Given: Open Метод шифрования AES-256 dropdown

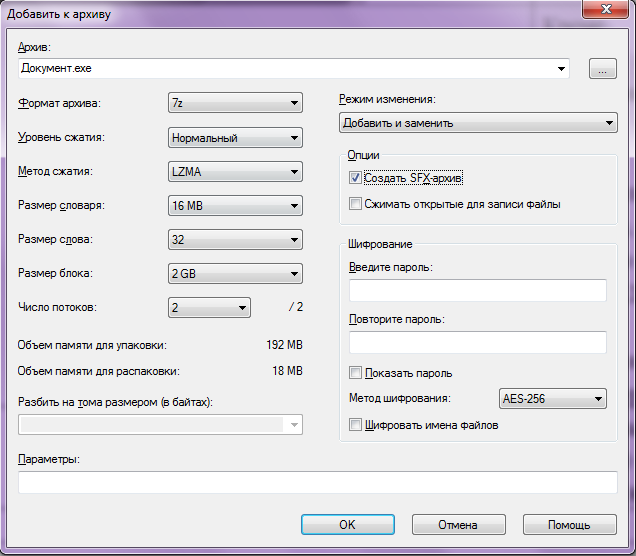Looking at the screenshot, I should 552,399.
